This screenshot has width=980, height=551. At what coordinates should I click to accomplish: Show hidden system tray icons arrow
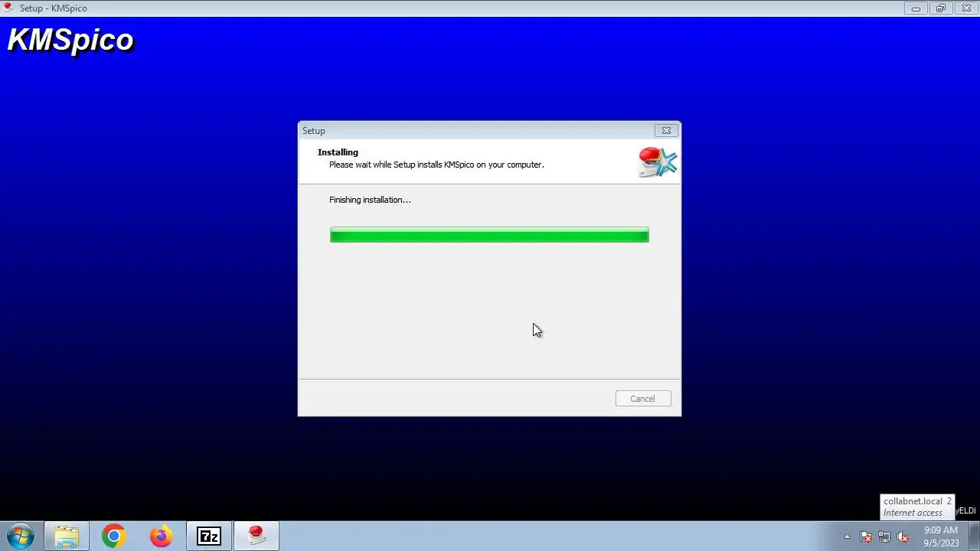847,537
